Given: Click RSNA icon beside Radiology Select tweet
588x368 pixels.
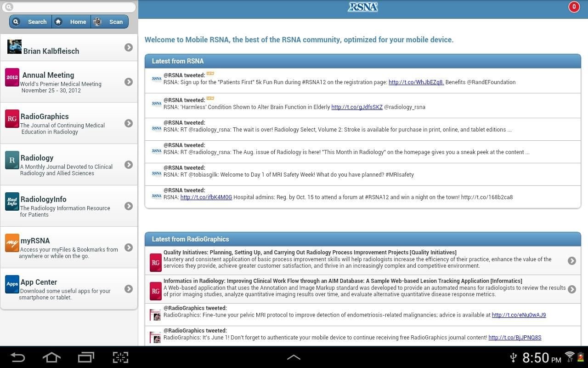Looking at the screenshot, I should pos(157,129).
